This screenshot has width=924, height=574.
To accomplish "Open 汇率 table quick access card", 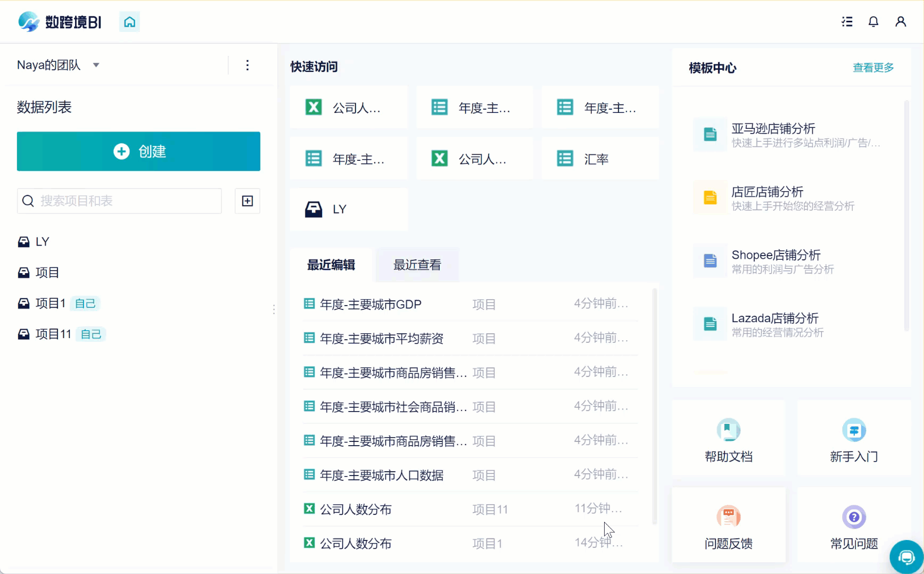I will point(600,159).
